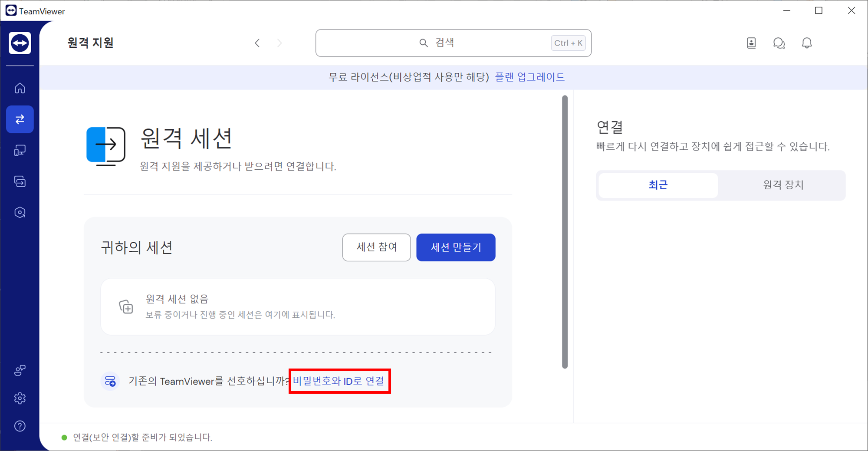868x451 pixels.
Task: Open the notifications bell icon
Action: 807,43
